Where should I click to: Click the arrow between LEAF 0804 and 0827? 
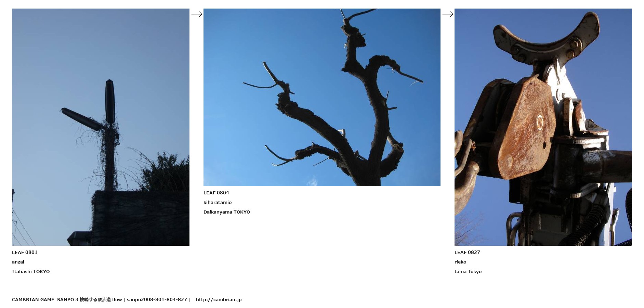[448, 14]
